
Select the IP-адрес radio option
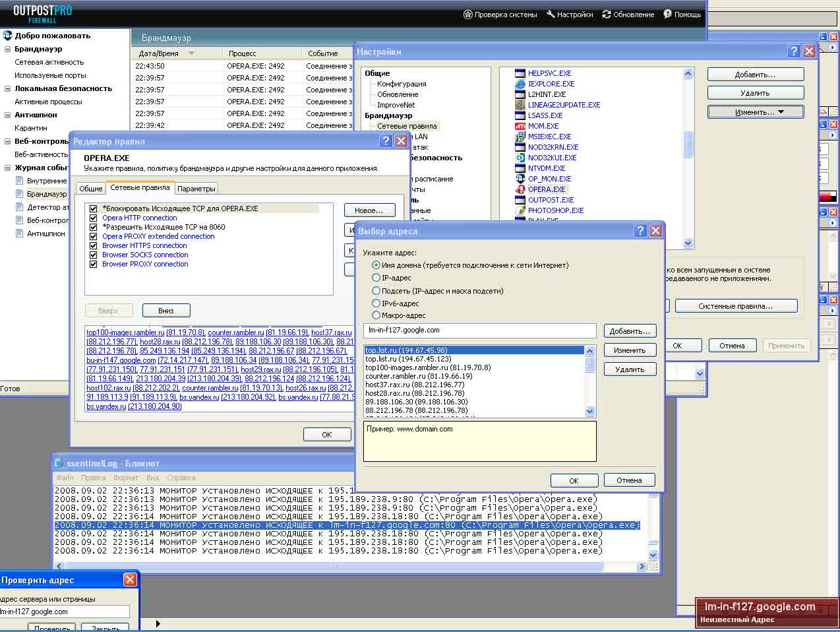(x=376, y=278)
